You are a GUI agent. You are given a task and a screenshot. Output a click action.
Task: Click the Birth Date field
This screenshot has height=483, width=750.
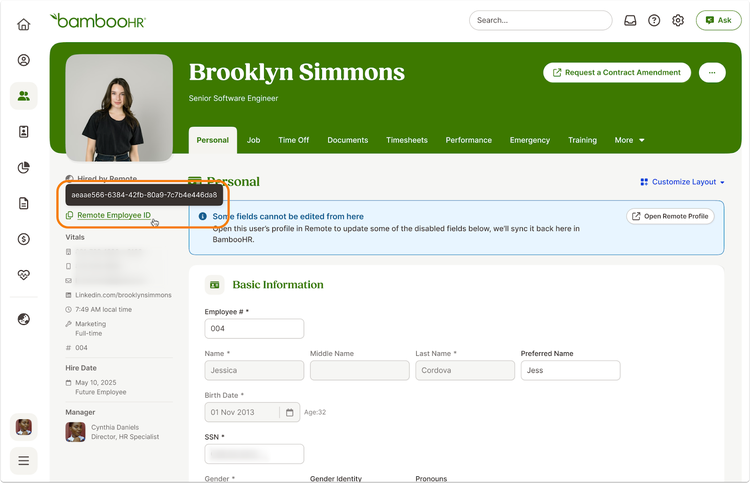(x=252, y=412)
